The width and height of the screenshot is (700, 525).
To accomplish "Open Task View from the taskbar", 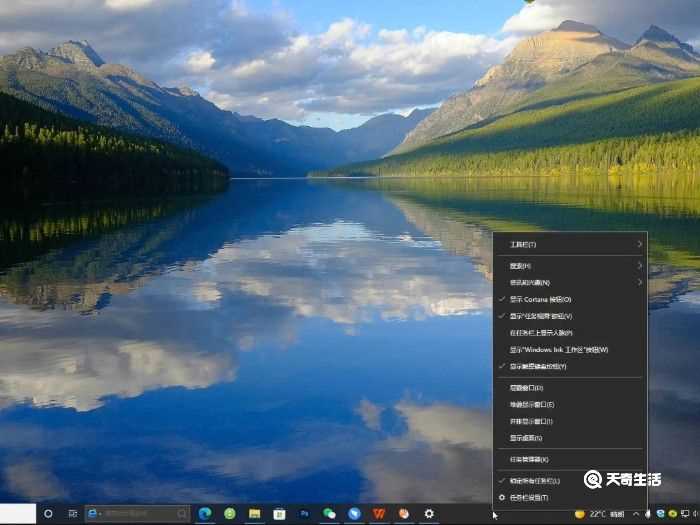I will pyautogui.click(x=73, y=513).
